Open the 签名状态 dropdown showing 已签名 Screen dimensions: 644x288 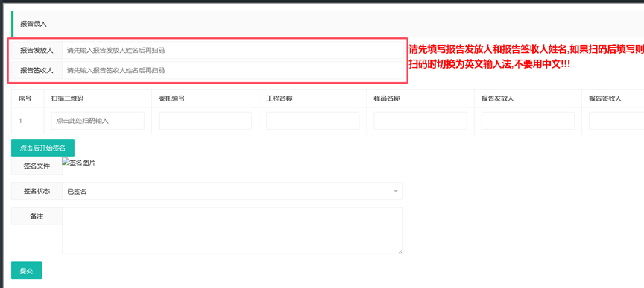point(233,191)
